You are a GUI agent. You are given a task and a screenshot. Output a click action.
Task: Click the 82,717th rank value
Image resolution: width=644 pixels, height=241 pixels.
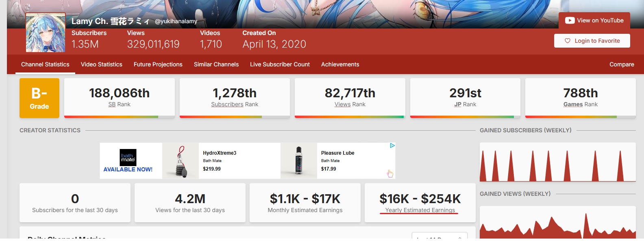[x=350, y=93]
